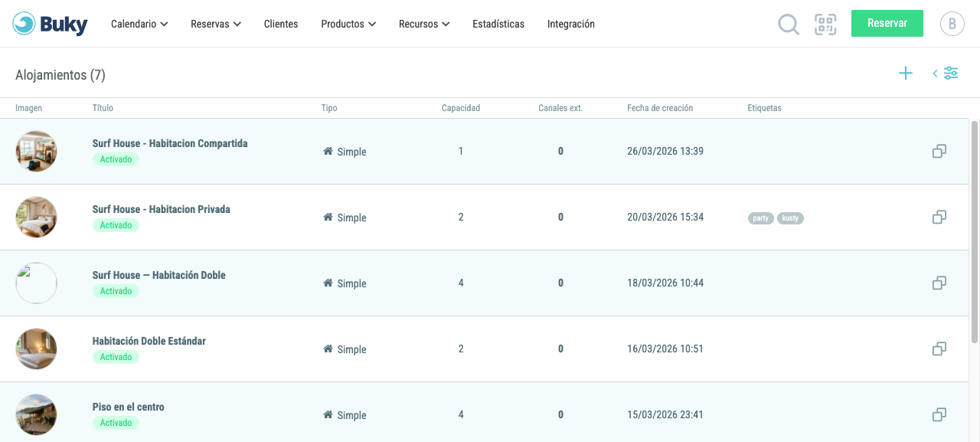980x442 pixels.
Task: Open the Integración menu item
Action: [571, 24]
